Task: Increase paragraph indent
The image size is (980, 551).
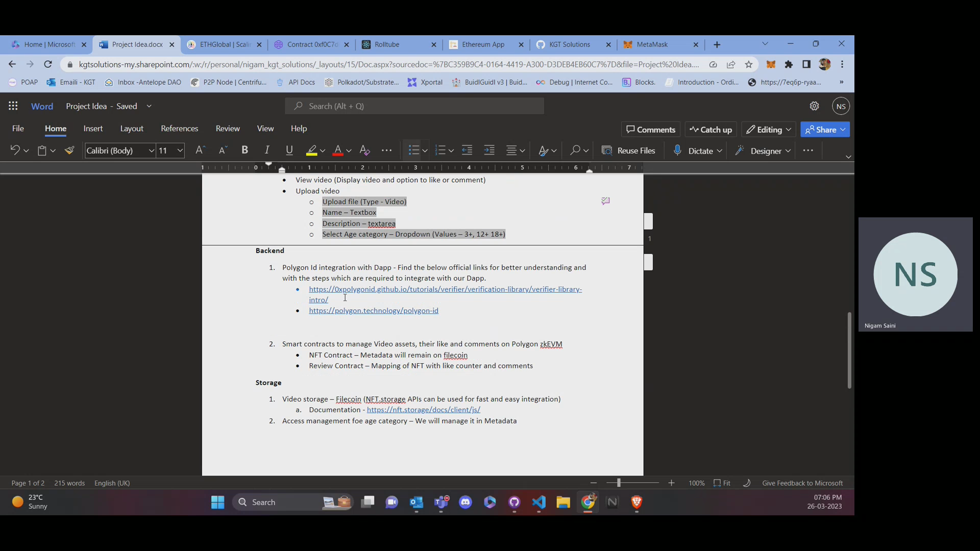Action: point(489,151)
